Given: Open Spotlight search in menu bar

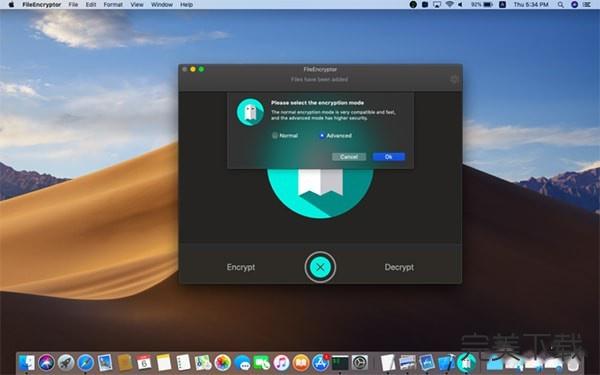Looking at the screenshot, I should pos(561,5).
